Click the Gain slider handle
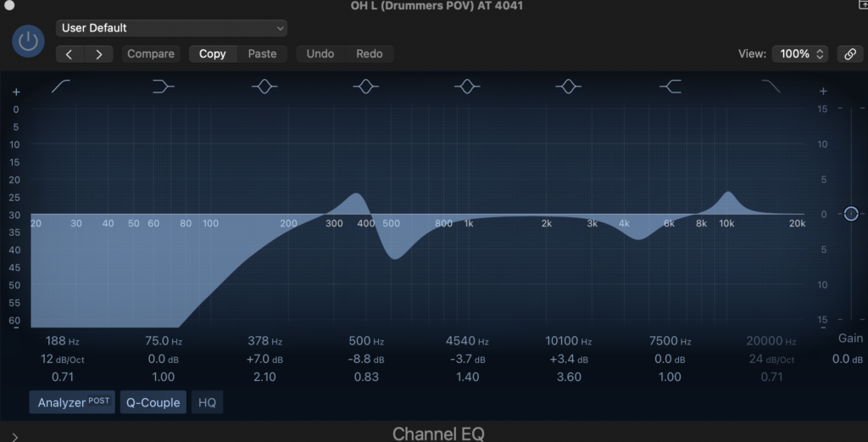This screenshot has width=868, height=442. tap(850, 214)
